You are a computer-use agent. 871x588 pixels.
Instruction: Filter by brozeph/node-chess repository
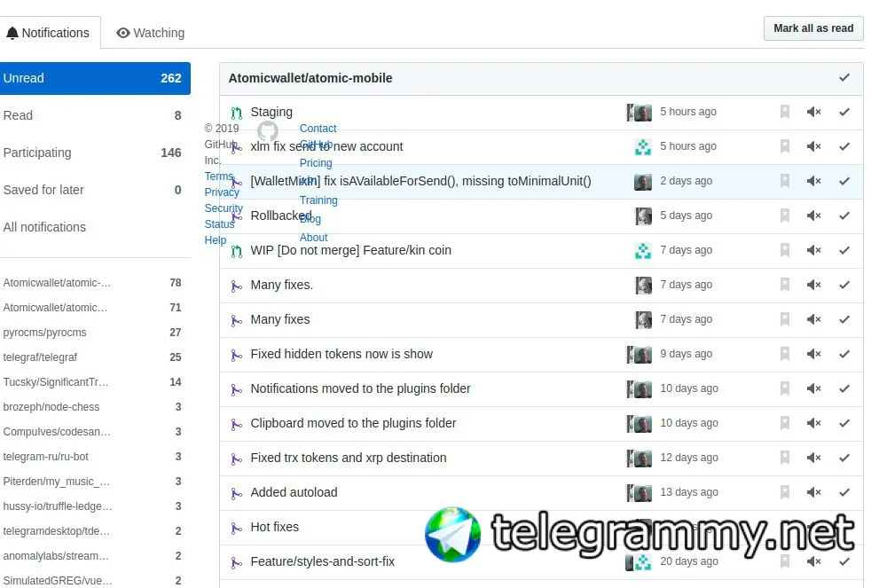(x=93, y=407)
